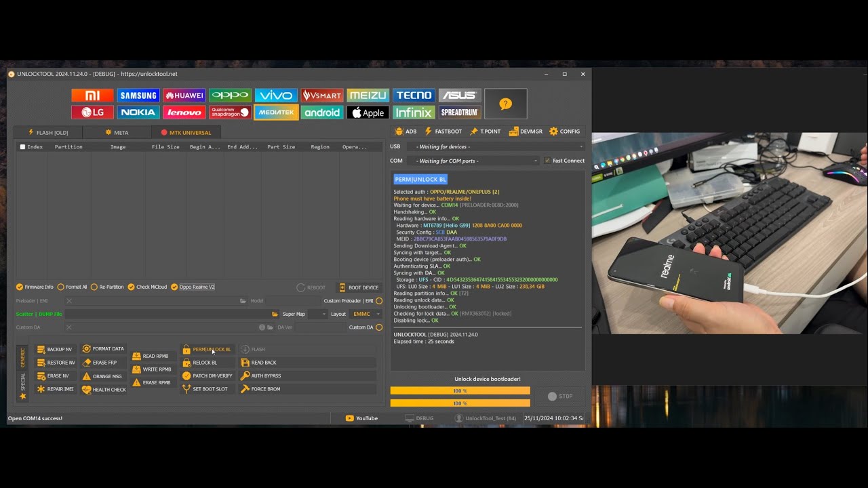Screen dimensions: 868x488
Task: Open the DEVMGR device manager
Action: (526, 131)
